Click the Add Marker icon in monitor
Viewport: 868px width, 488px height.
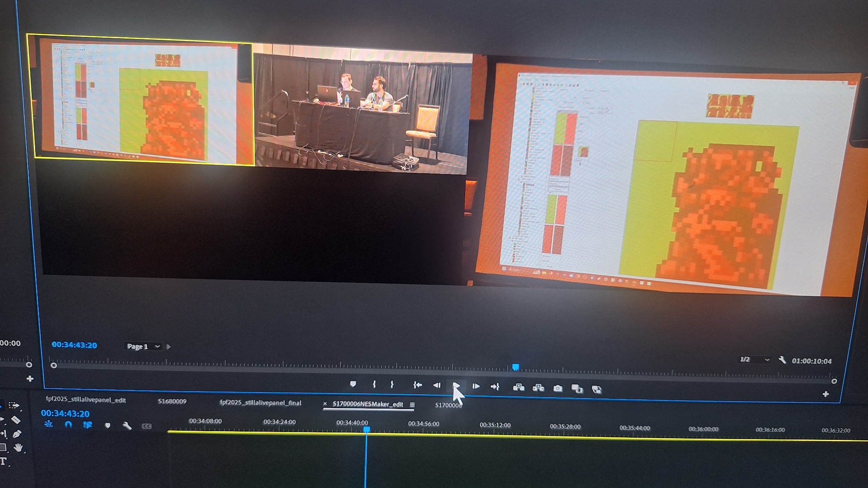coord(353,384)
